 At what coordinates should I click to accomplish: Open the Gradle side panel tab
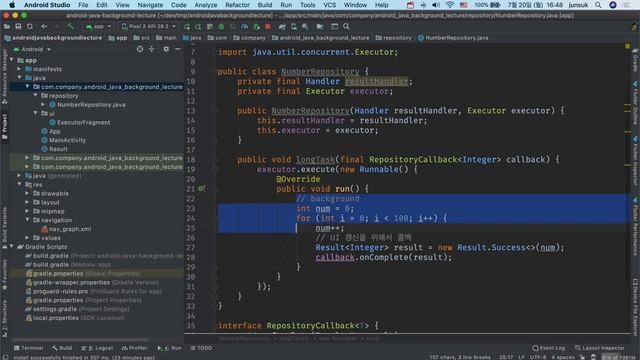coord(636,60)
